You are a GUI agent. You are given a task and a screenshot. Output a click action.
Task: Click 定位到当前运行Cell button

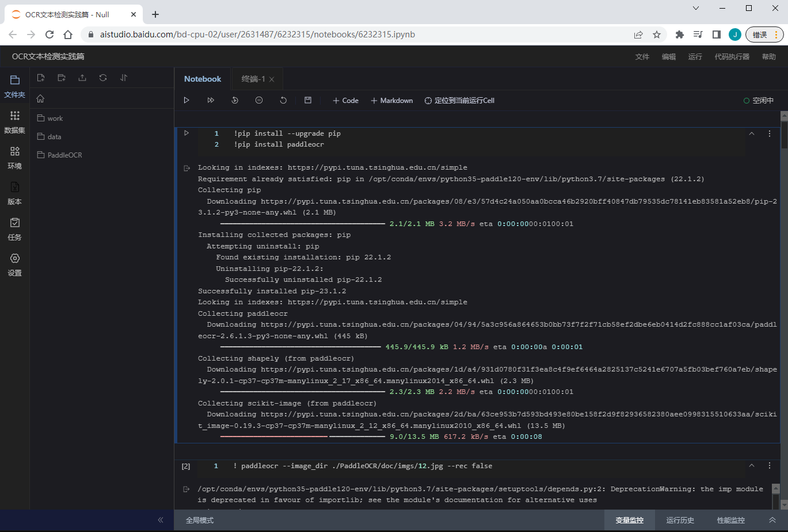(x=459, y=101)
